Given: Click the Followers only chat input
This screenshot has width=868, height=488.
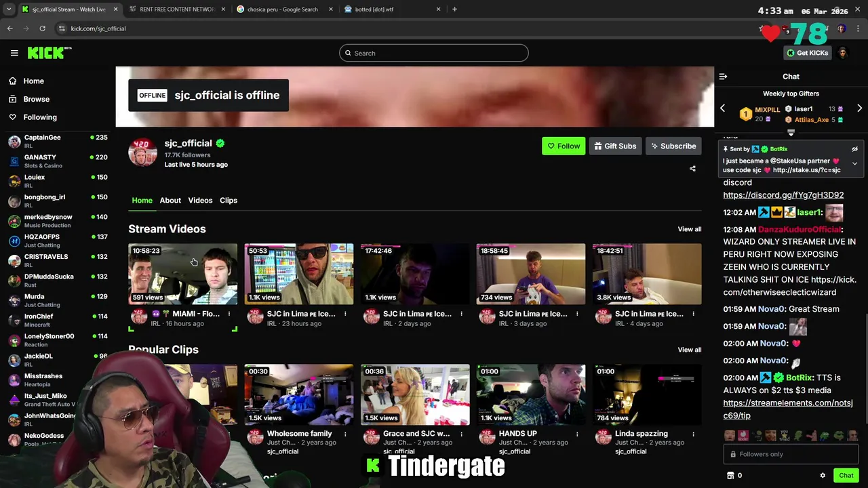Looking at the screenshot, I should (791, 454).
